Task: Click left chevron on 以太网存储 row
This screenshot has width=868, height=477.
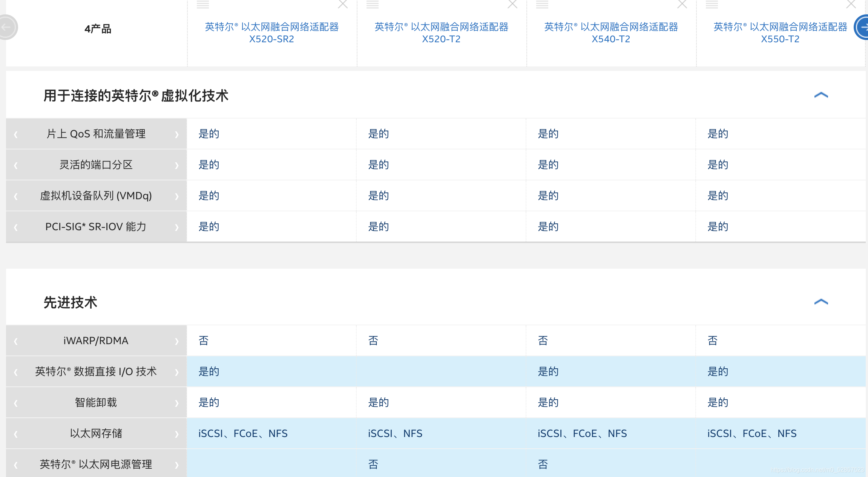Action: [16, 434]
